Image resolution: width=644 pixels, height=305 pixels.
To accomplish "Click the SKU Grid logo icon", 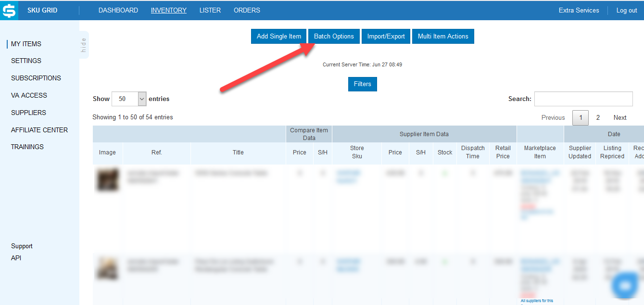I will tap(9, 10).
